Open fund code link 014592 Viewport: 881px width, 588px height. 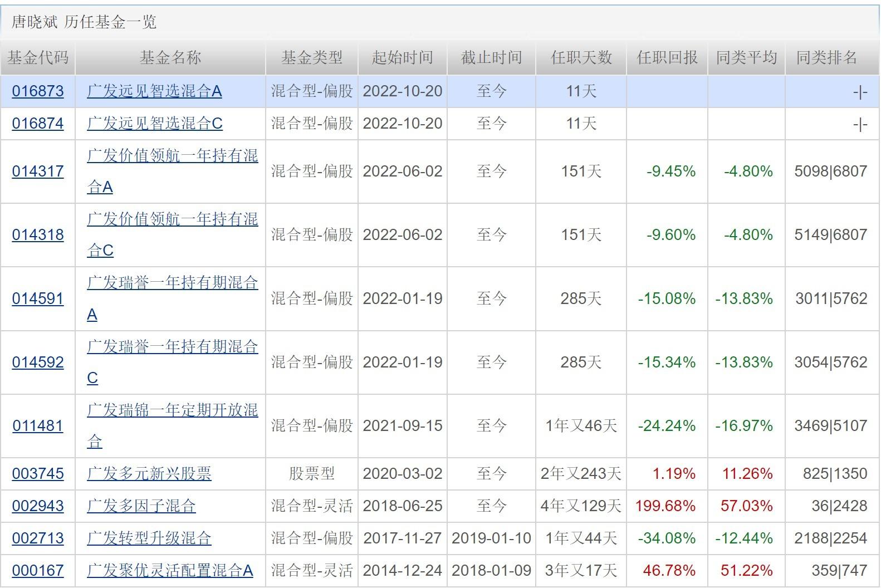point(38,362)
